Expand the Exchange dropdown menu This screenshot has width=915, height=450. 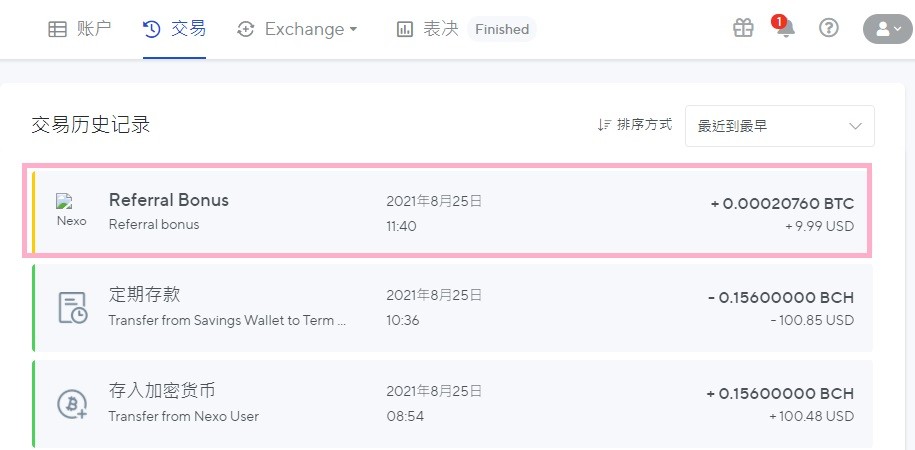point(297,29)
